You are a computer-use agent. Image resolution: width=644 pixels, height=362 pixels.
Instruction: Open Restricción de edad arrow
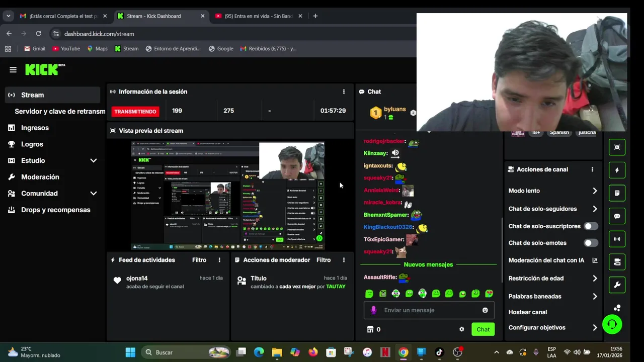tap(595, 279)
